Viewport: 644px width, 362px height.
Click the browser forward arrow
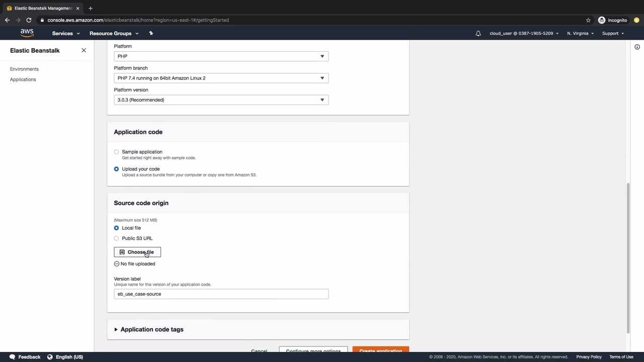[18, 20]
